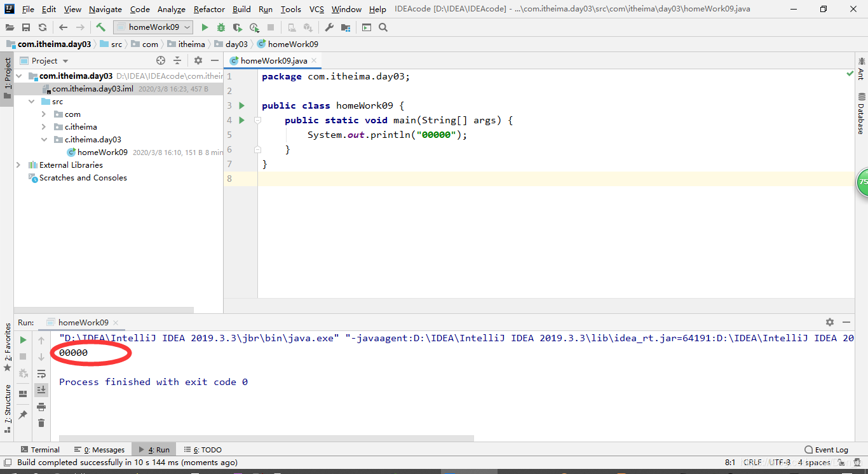Open the Navigate menu

105,9
